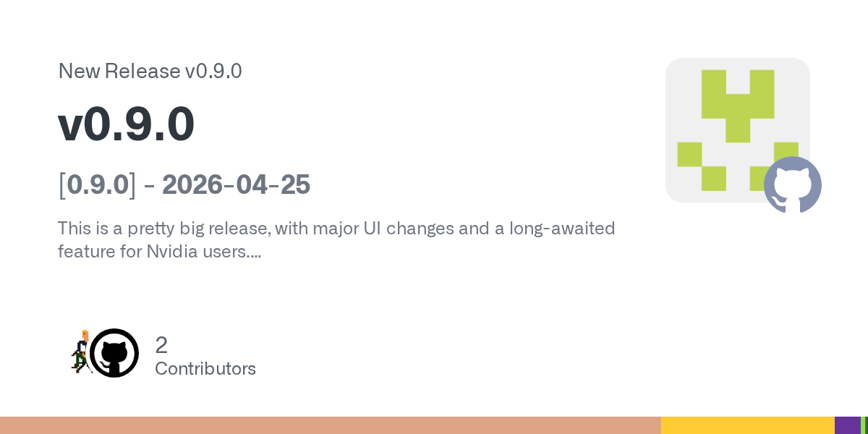This screenshot has width=868, height=434.
Task: Click the GitHub octocat badge on the logo
Action: point(793,184)
